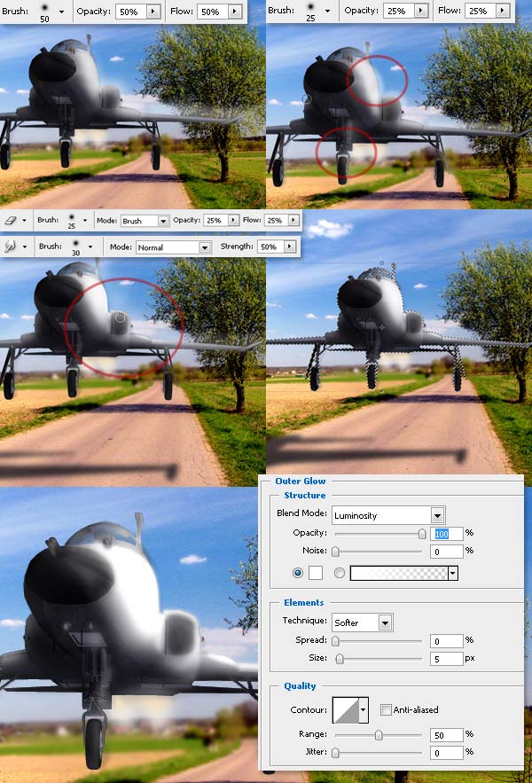
Task: Open the Blend Mode Luminosity dropdown
Action: 388,515
